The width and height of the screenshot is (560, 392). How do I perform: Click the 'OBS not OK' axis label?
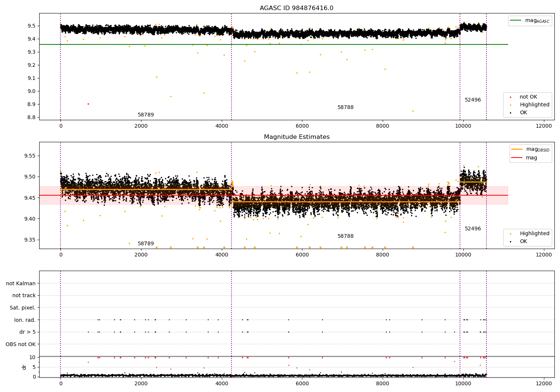[x=21, y=344]
